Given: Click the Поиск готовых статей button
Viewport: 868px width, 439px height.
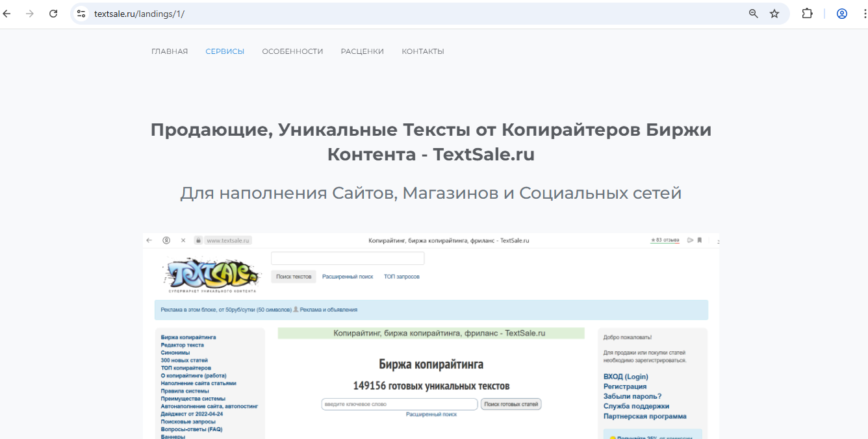Looking at the screenshot, I should pos(511,404).
